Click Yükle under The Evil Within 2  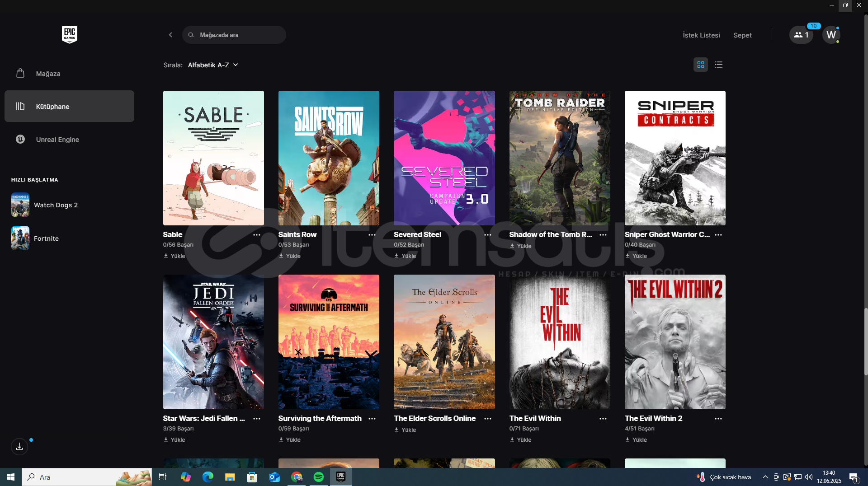pyautogui.click(x=636, y=439)
